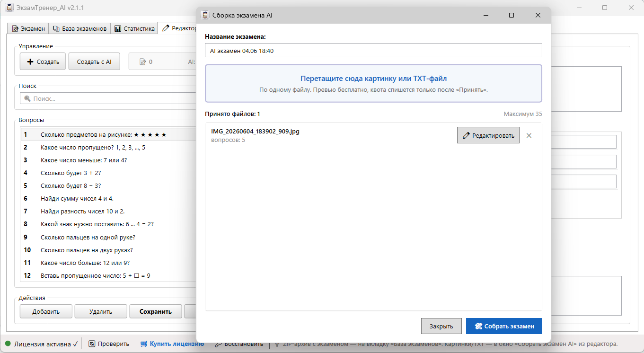644x353 pixels.
Task: Open the Купить лицензию link
Action: pyautogui.click(x=172, y=344)
